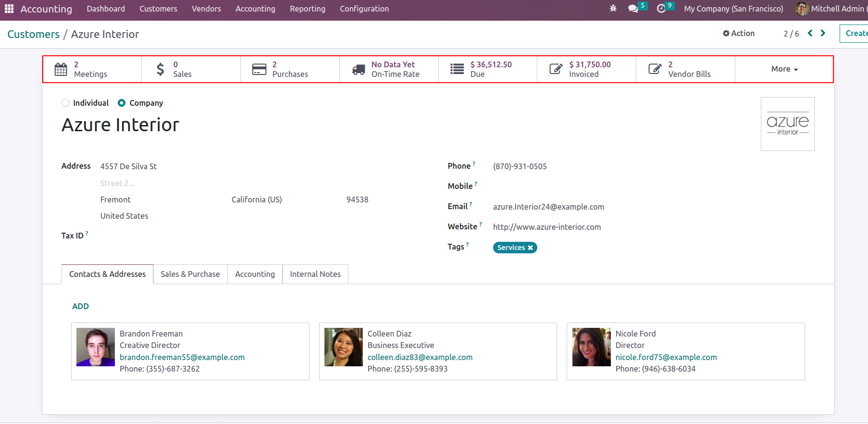The width and height of the screenshot is (868, 424).
Task: Open company switcher My Company (San Francisco)
Action: coord(733,9)
